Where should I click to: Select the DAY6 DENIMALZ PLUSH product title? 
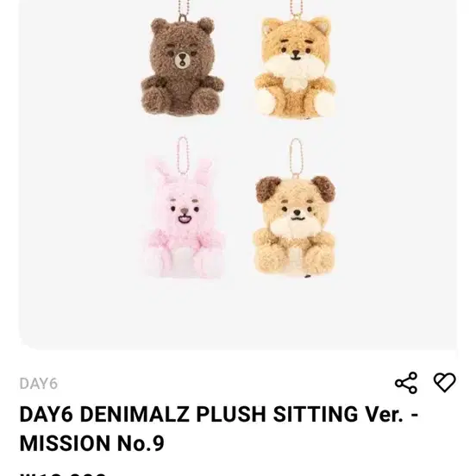tap(219, 429)
